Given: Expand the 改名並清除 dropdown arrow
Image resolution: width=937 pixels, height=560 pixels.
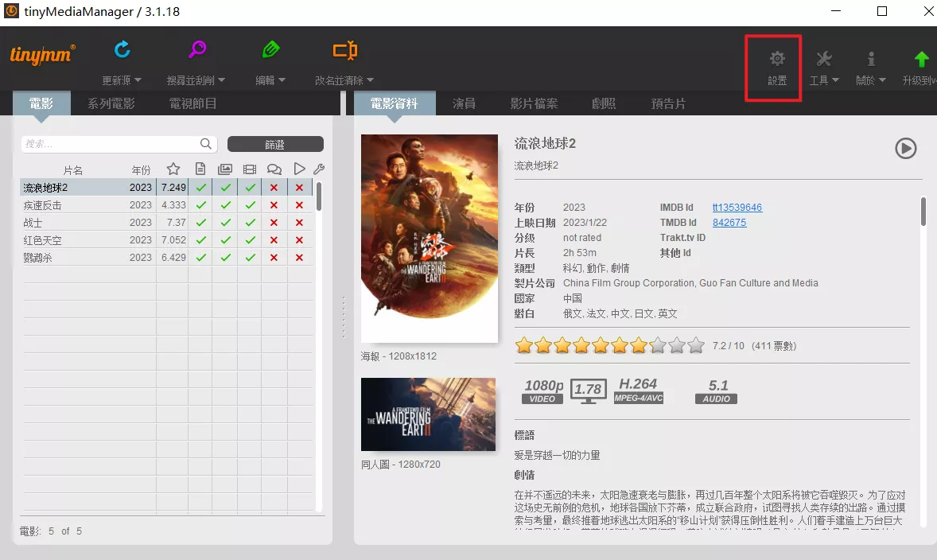Looking at the screenshot, I should [370, 80].
